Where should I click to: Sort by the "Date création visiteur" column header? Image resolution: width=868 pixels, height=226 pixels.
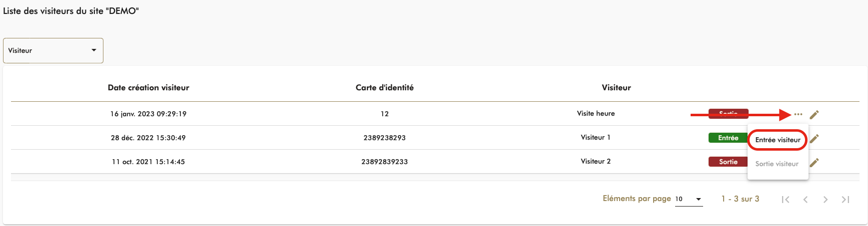[x=148, y=87]
